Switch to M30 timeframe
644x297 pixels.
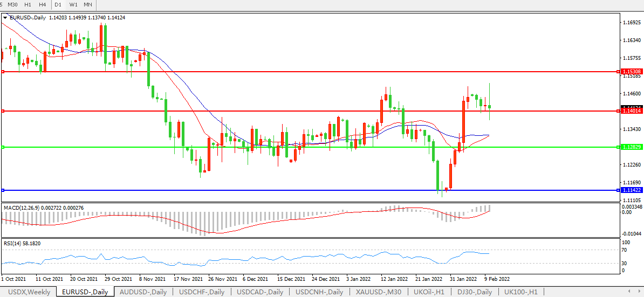[13, 5]
